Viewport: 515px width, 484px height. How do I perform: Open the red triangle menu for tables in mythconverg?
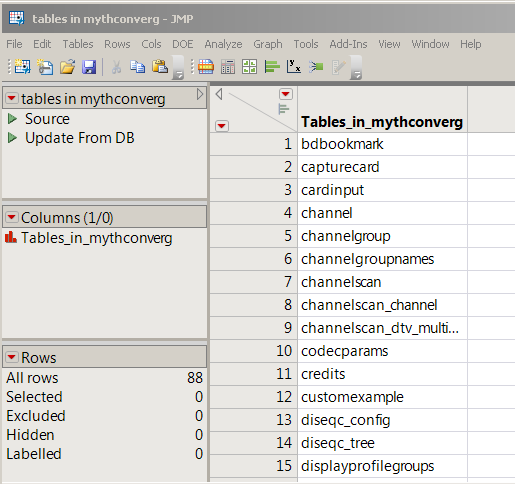pos(12,98)
